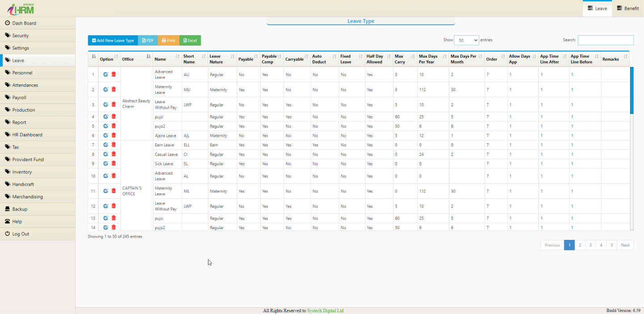Export table using PDF button
Image resolution: width=644 pixels, height=314 pixels.
click(x=148, y=40)
